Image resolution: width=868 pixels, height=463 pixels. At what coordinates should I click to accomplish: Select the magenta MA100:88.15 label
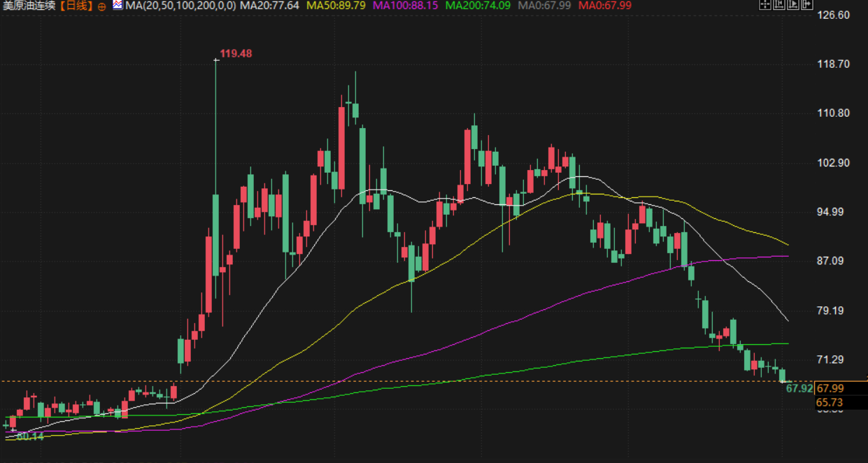pyautogui.click(x=406, y=6)
